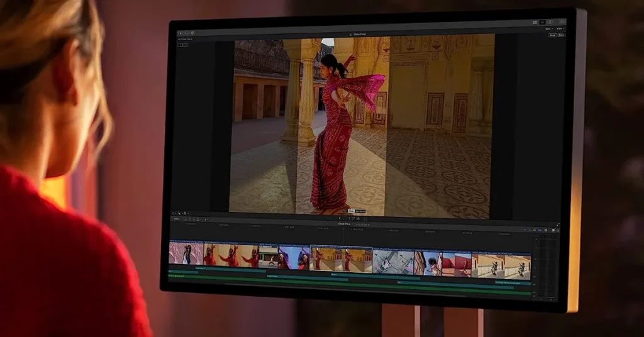
Task: Click the fullscreen viewer icon at the right edge
Action: 557,224
